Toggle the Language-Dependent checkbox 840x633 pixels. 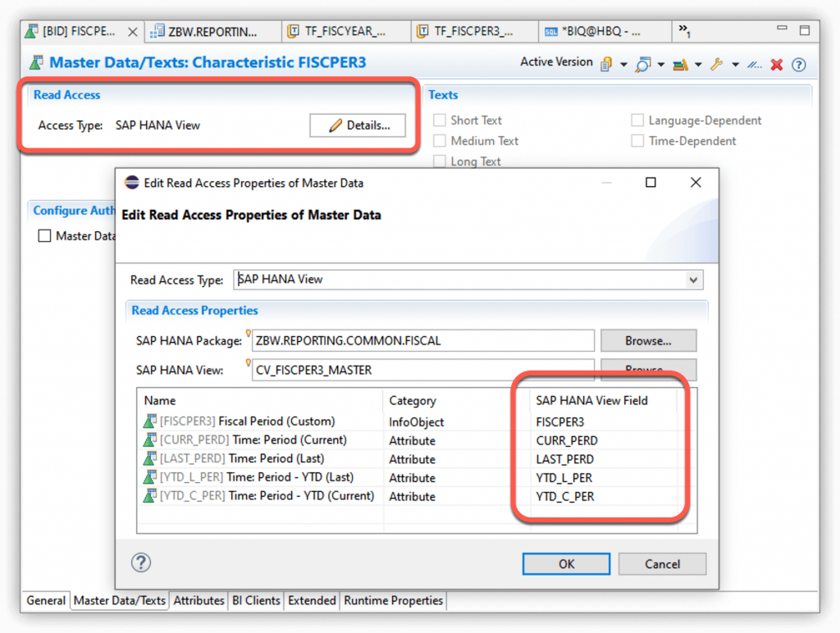(637, 121)
